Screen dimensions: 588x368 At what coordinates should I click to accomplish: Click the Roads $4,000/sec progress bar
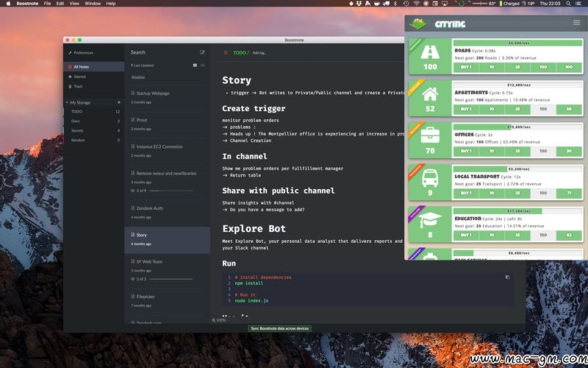point(518,43)
